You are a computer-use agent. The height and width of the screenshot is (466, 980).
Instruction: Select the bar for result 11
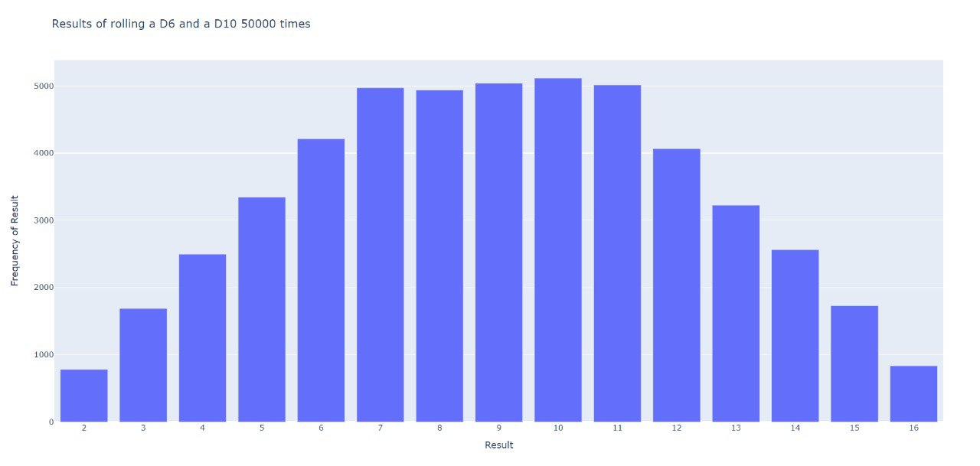click(617, 253)
